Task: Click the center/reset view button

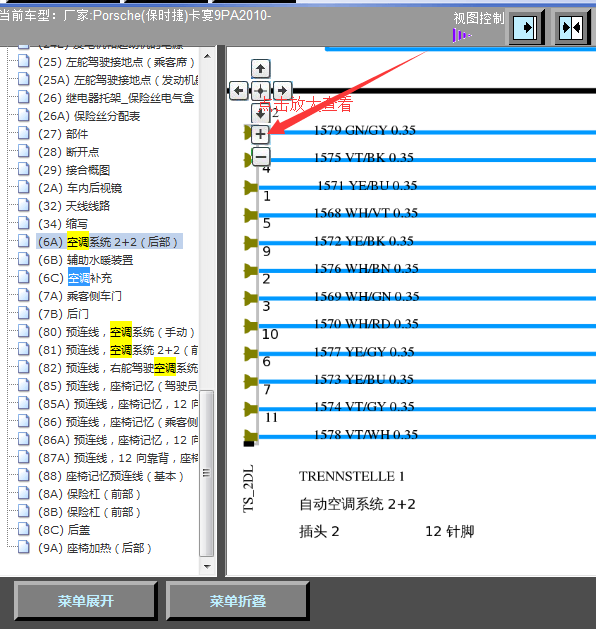Action: tap(260, 91)
